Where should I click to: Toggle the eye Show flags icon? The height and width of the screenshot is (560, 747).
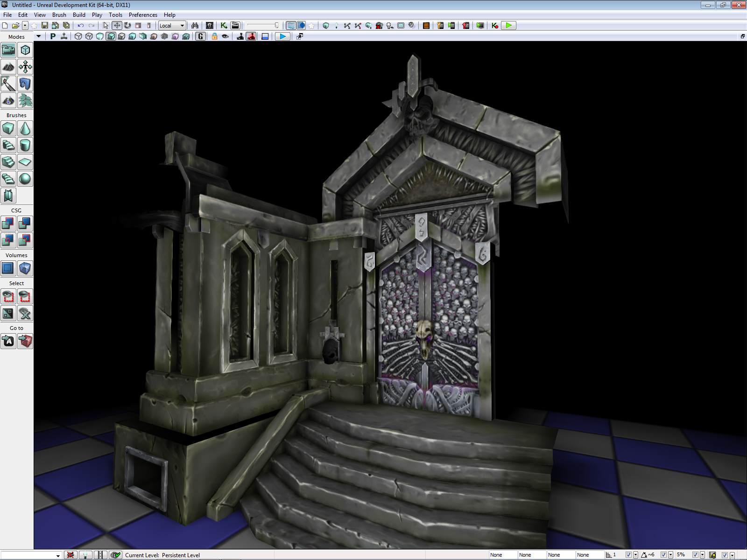tap(225, 36)
